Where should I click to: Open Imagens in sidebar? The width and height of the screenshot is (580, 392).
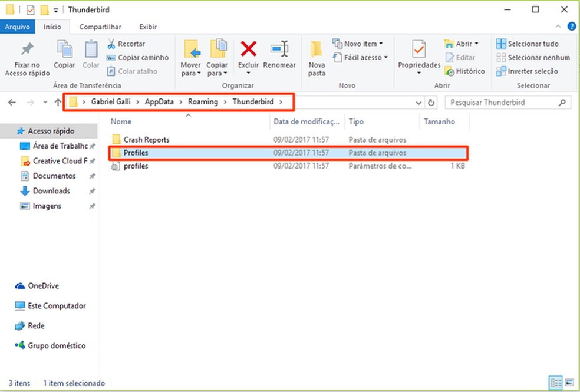tap(41, 206)
